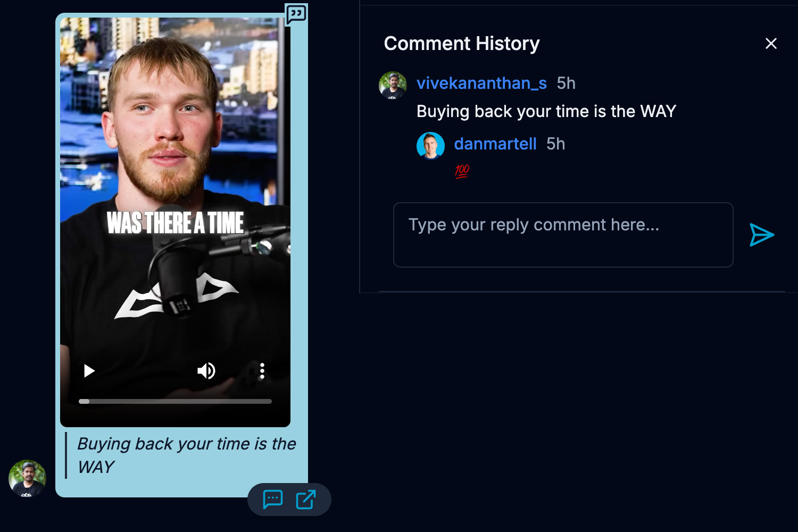Image resolution: width=798 pixels, height=532 pixels.
Task: Close the Comment History panel
Action: tap(771, 44)
